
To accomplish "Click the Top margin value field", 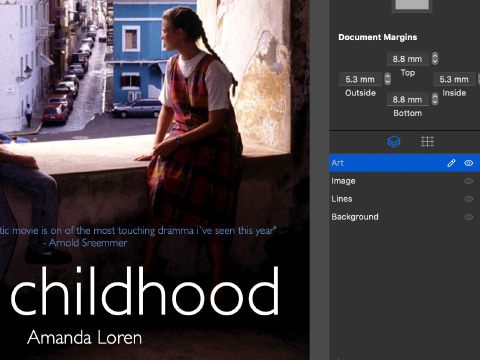I will (x=408, y=59).
